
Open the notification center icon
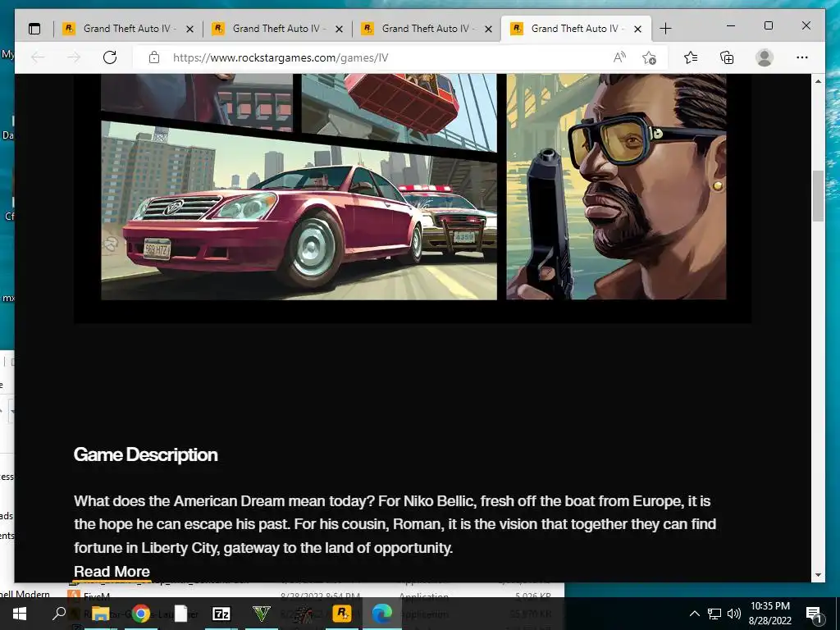(814, 614)
